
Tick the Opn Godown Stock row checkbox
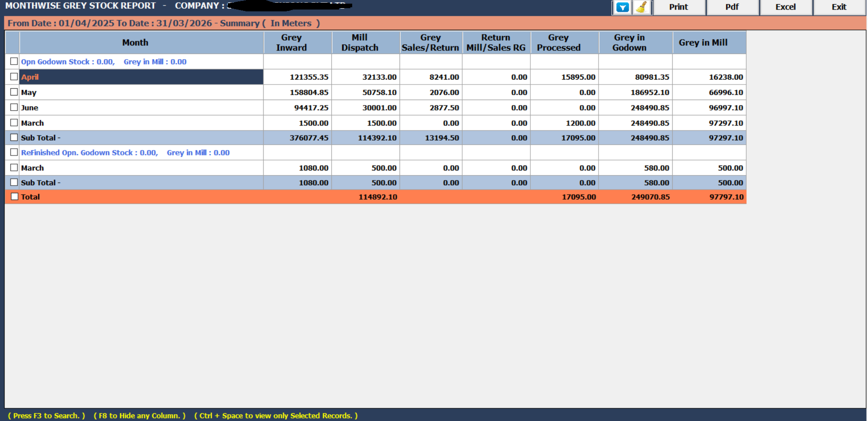[14, 61]
